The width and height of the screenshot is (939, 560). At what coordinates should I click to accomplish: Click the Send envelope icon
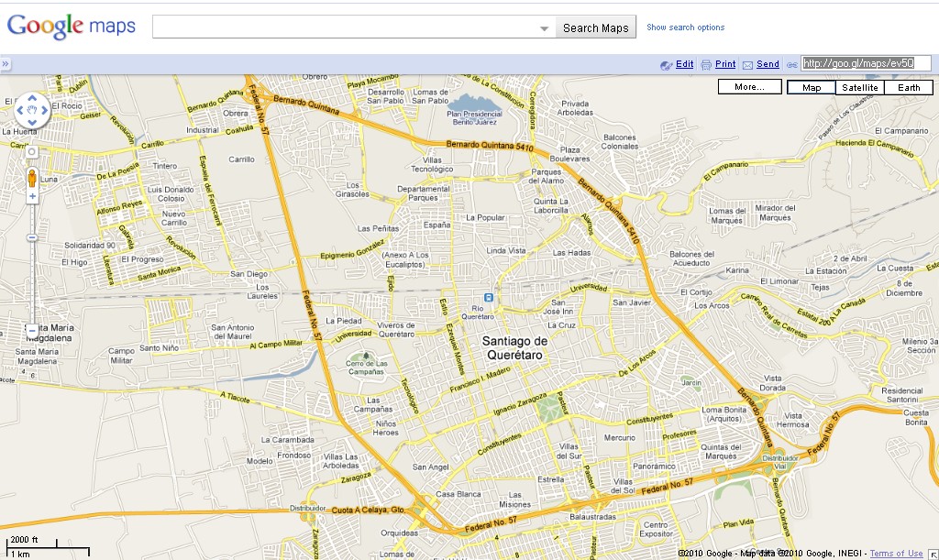pos(748,64)
